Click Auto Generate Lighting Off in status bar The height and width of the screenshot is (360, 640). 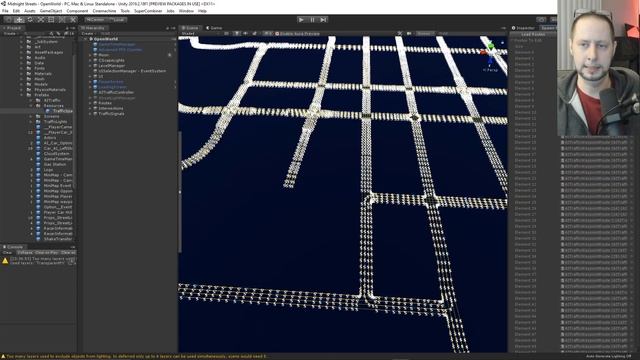608,356
